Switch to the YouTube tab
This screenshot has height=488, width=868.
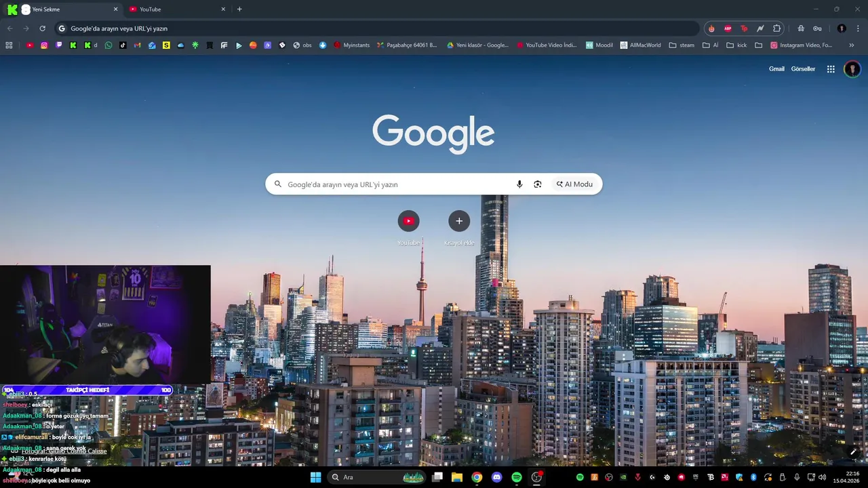coord(176,9)
